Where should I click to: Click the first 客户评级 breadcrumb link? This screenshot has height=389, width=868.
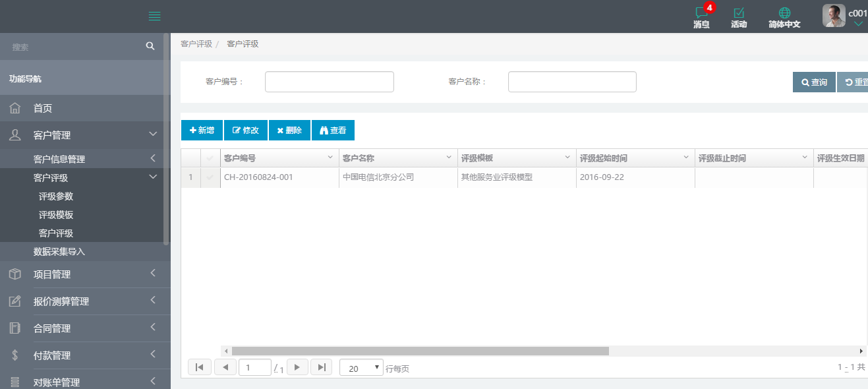click(x=196, y=44)
